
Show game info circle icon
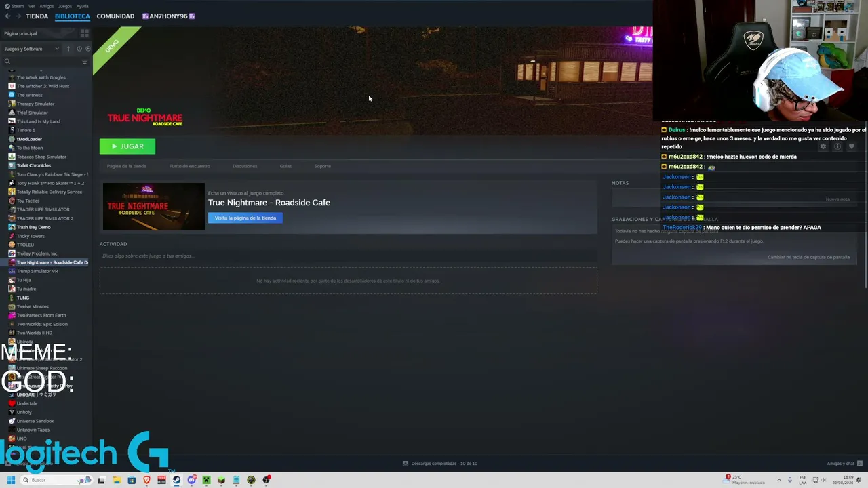click(837, 146)
